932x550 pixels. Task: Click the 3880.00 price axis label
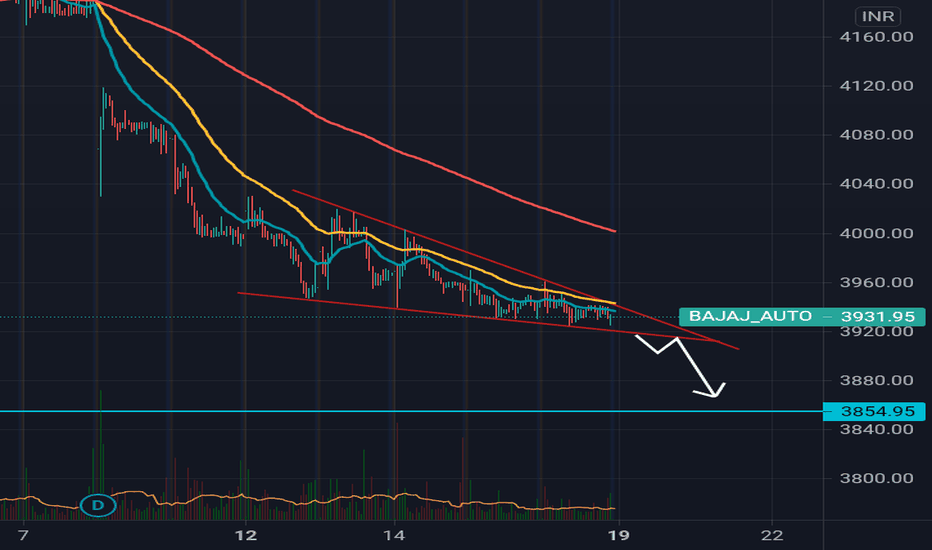[x=876, y=380]
